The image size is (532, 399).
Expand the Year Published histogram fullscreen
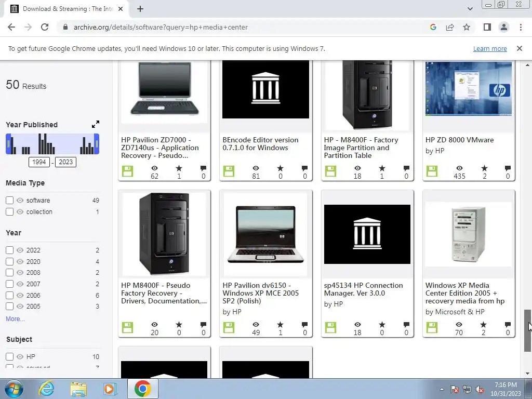pos(96,124)
